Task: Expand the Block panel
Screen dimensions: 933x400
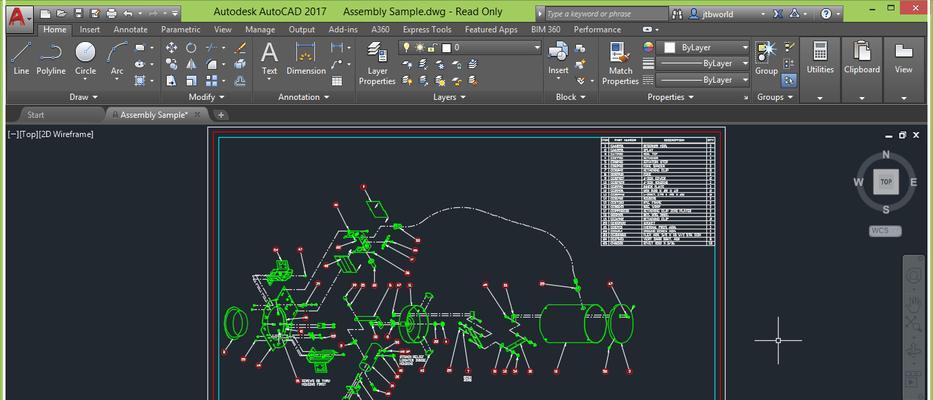Action: pyautogui.click(x=570, y=97)
